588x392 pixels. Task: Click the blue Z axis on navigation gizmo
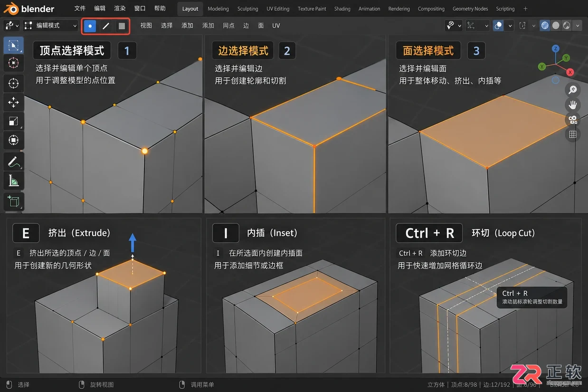click(x=556, y=48)
